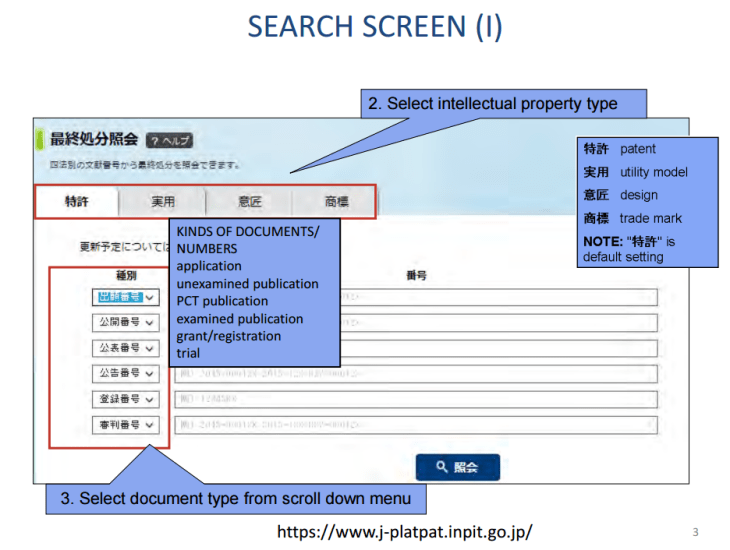Expand the 出願番号 document type dropdown
The height and width of the screenshot is (550, 730).
coord(125,297)
